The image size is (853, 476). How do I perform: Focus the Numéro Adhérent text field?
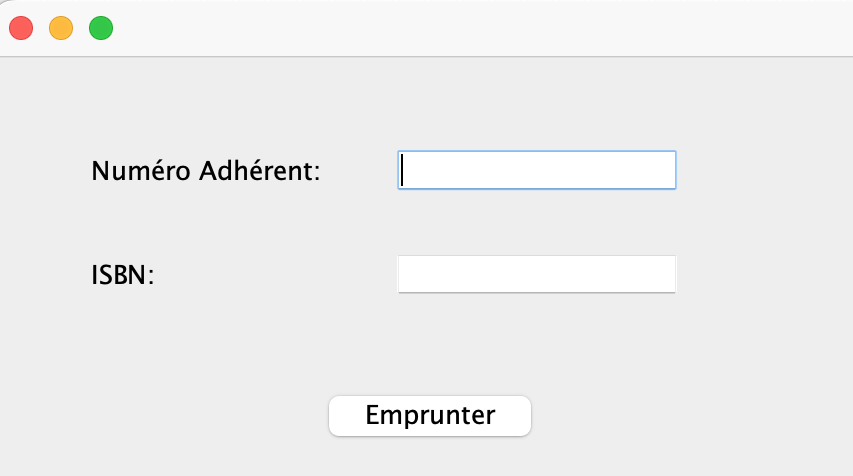[x=537, y=170]
